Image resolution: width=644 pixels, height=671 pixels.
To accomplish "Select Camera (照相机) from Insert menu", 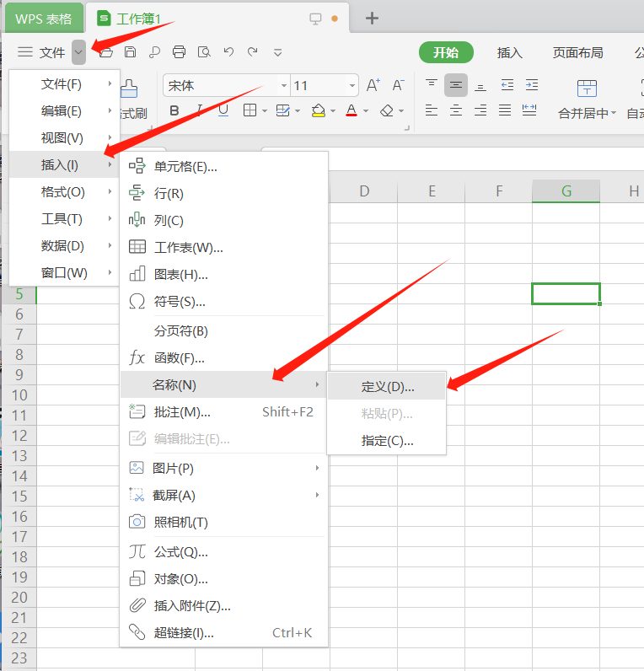I will [x=180, y=522].
